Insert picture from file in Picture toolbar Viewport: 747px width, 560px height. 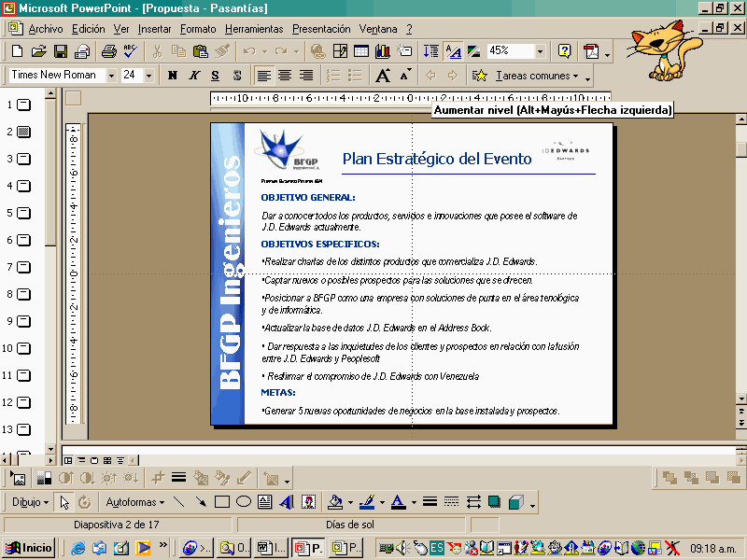click(18, 478)
